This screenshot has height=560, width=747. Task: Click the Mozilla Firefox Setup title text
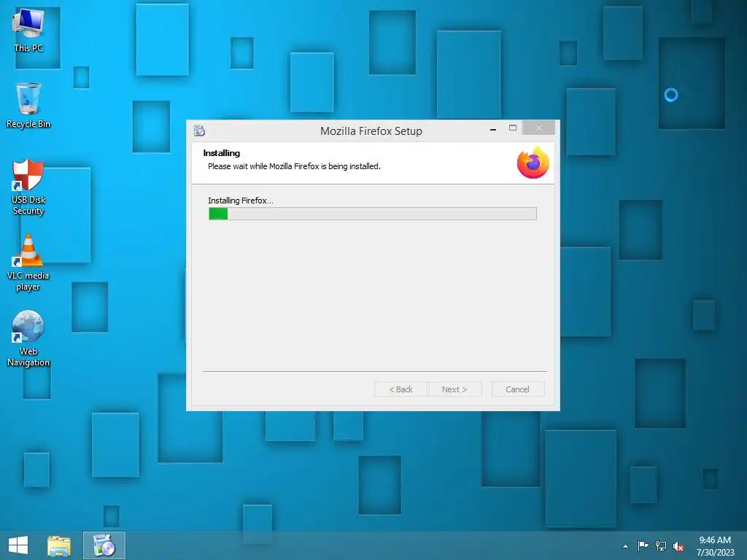click(x=371, y=131)
